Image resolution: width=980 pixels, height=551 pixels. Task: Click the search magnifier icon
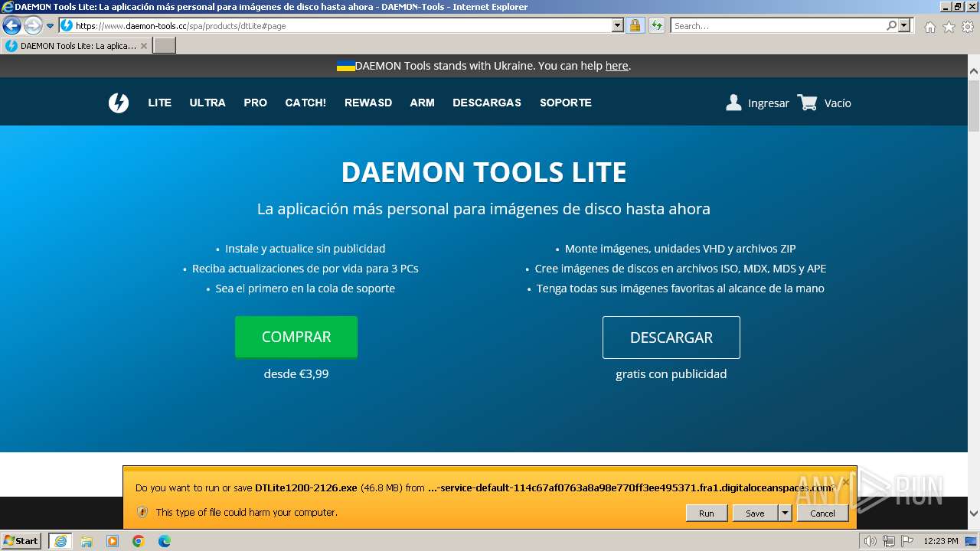click(x=891, y=26)
